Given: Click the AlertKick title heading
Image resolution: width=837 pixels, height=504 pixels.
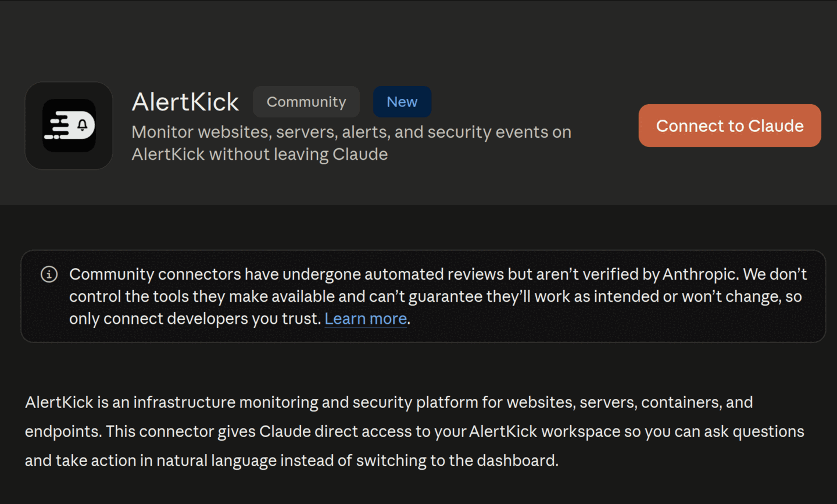Looking at the screenshot, I should [185, 102].
